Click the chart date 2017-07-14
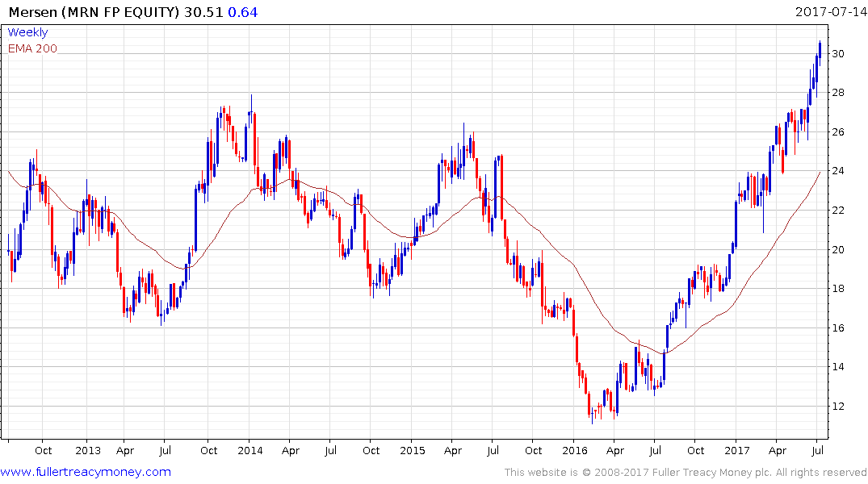 point(830,11)
